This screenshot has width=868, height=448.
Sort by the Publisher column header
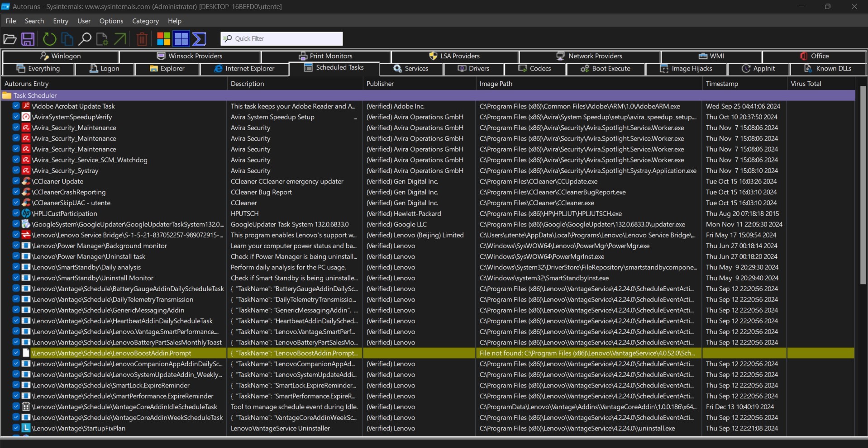point(380,84)
